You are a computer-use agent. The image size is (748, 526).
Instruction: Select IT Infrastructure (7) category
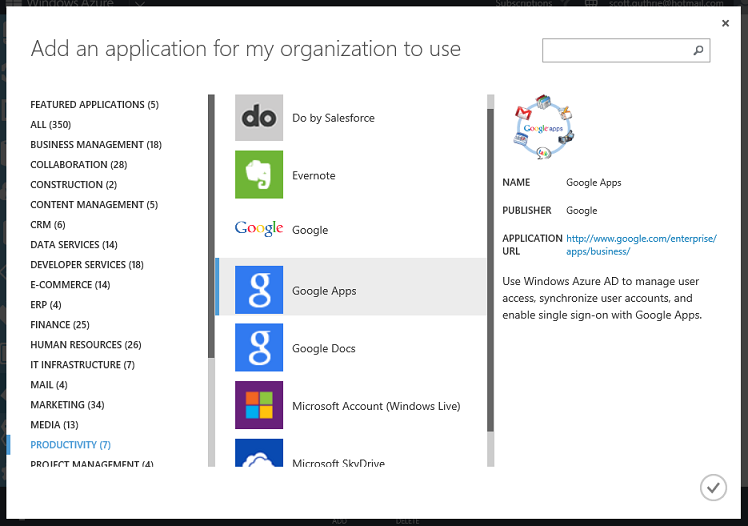coord(83,365)
